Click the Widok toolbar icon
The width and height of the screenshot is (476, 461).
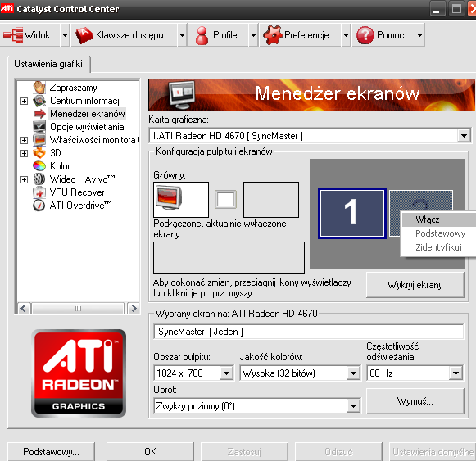13,35
